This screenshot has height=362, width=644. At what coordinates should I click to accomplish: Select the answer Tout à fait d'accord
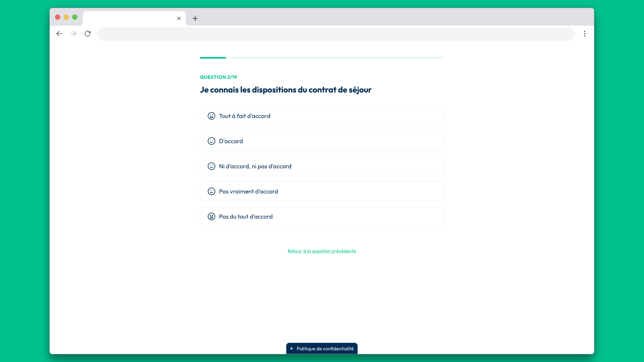pos(322,116)
